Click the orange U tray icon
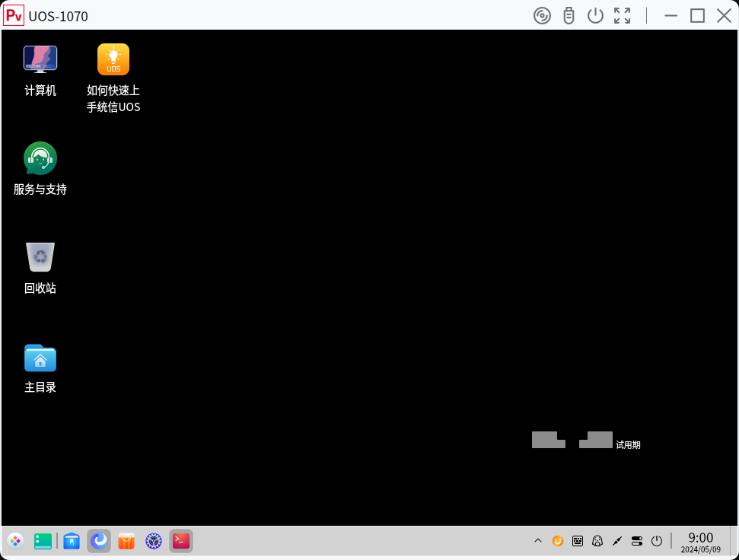This screenshot has width=739, height=560. [x=558, y=541]
